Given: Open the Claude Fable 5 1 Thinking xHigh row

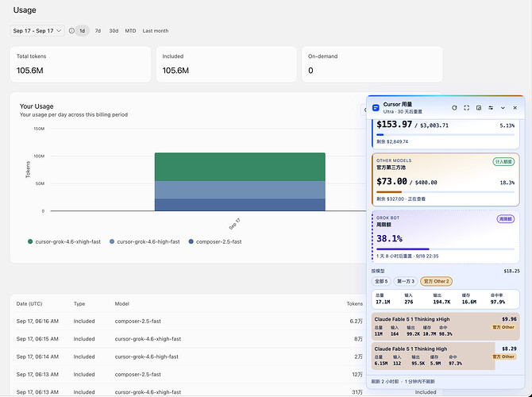Looking at the screenshot, I should [x=445, y=326].
